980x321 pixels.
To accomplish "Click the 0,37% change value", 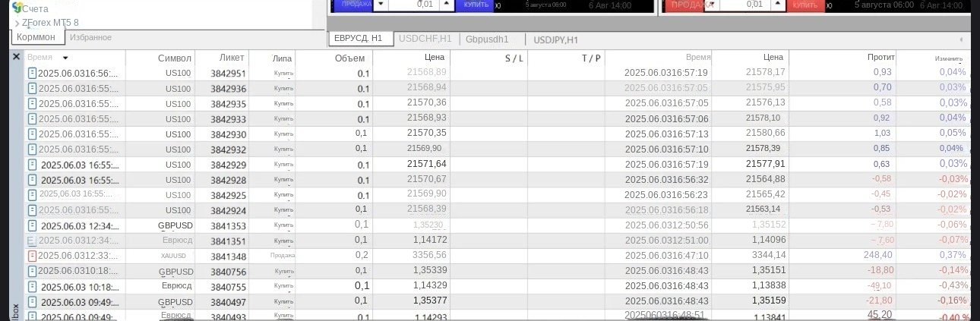I will tap(953, 255).
